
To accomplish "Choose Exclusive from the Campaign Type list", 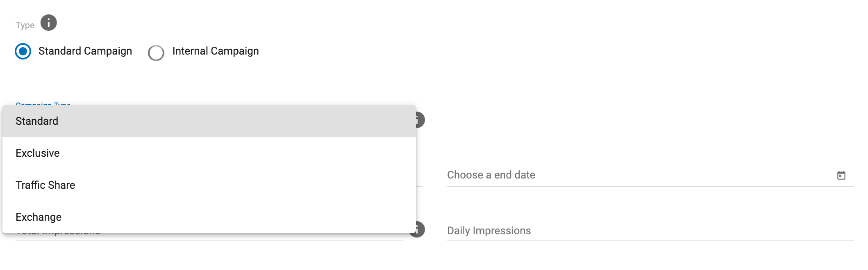I will 38,153.
